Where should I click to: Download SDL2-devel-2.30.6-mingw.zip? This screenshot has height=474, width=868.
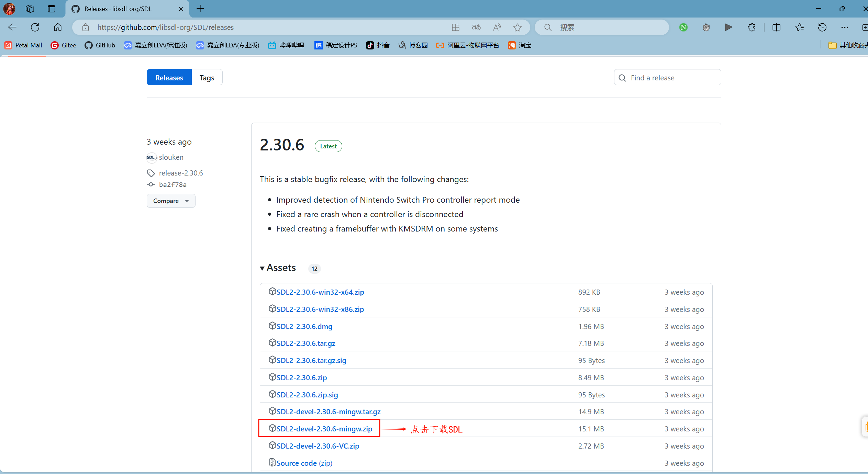pyautogui.click(x=324, y=429)
